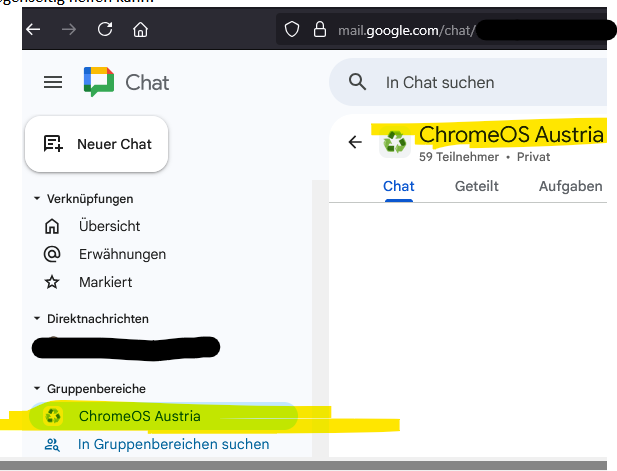Switch to the Aufgaben tab
Viewport: 617px width, 471px height.
(570, 186)
